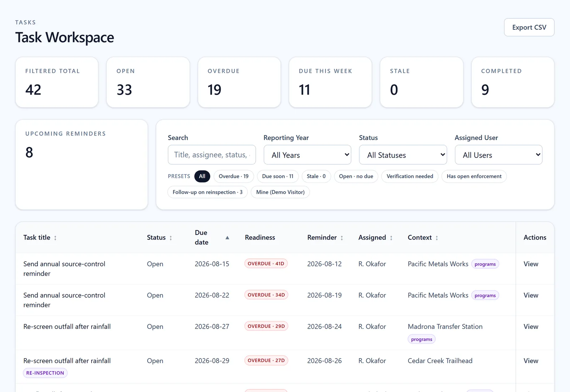Click the Due This Week card
The width and height of the screenshot is (570, 392).
[331, 82]
